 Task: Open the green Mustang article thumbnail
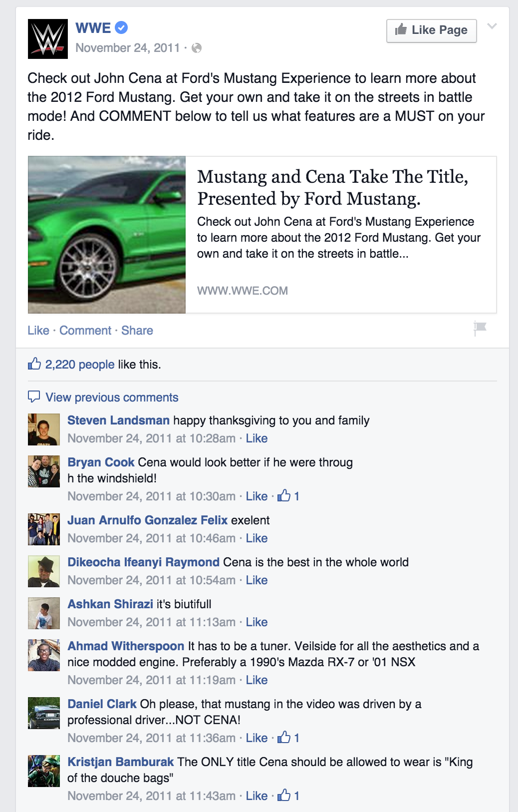107,235
